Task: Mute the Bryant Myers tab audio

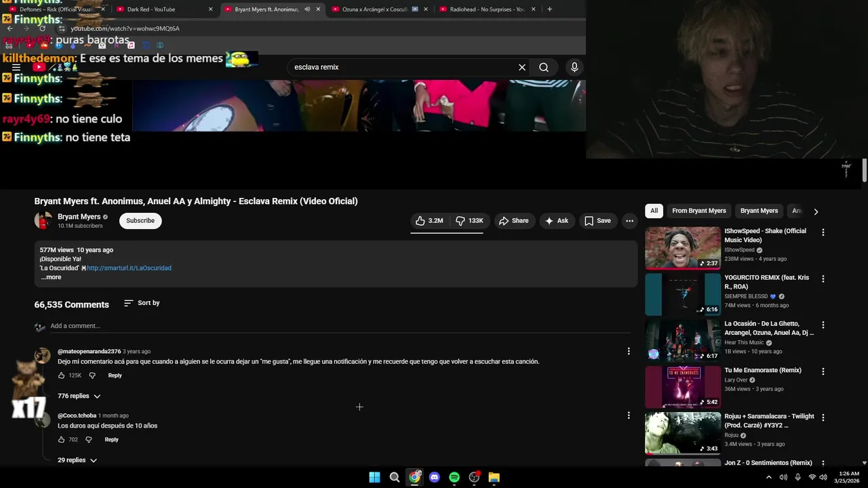Action: (x=307, y=9)
